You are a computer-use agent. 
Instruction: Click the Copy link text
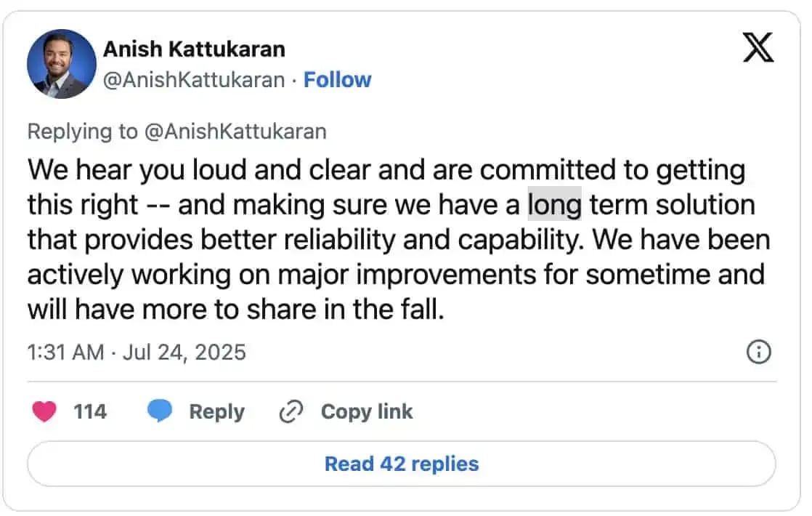367,412
